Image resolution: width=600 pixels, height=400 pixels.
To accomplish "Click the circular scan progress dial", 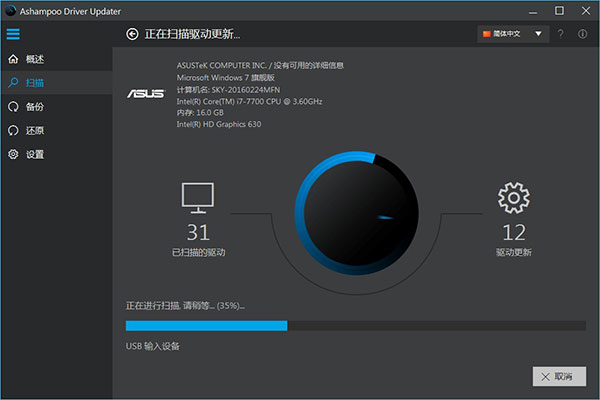I will coord(357,213).
